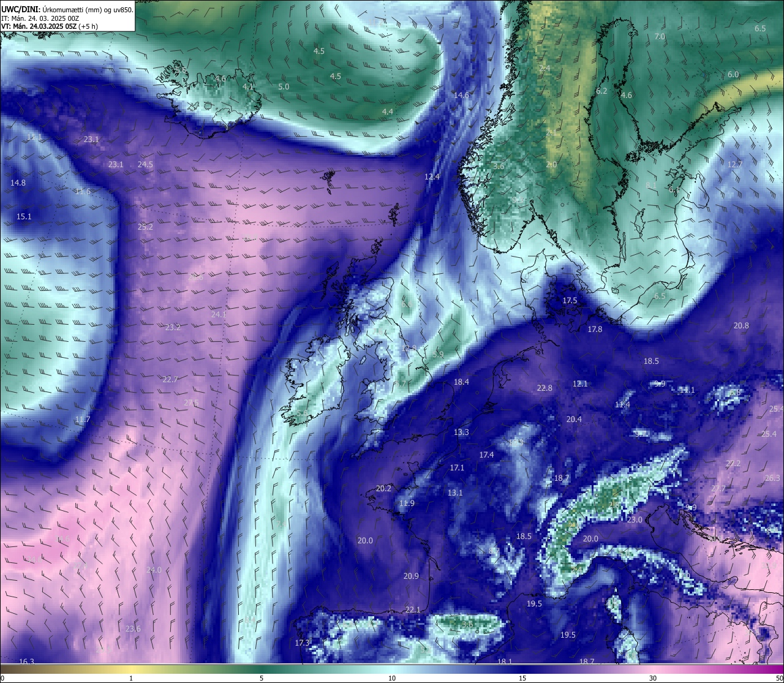Click the 17.3 value on the map

pos(303,643)
